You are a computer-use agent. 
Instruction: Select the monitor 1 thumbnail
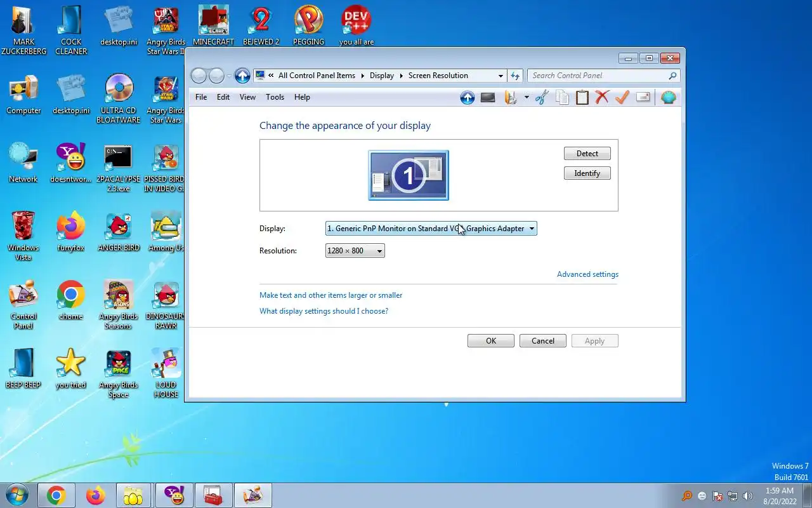[x=409, y=175]
